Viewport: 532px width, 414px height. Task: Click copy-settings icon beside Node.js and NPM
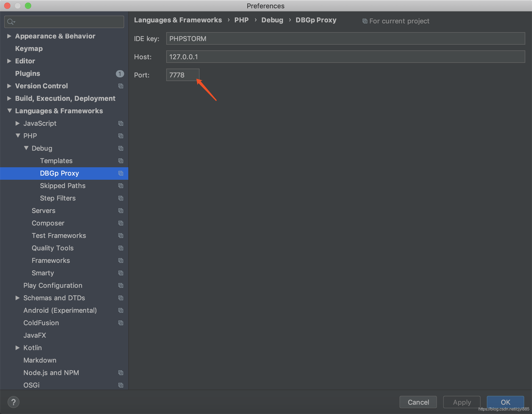pos(121,372)
